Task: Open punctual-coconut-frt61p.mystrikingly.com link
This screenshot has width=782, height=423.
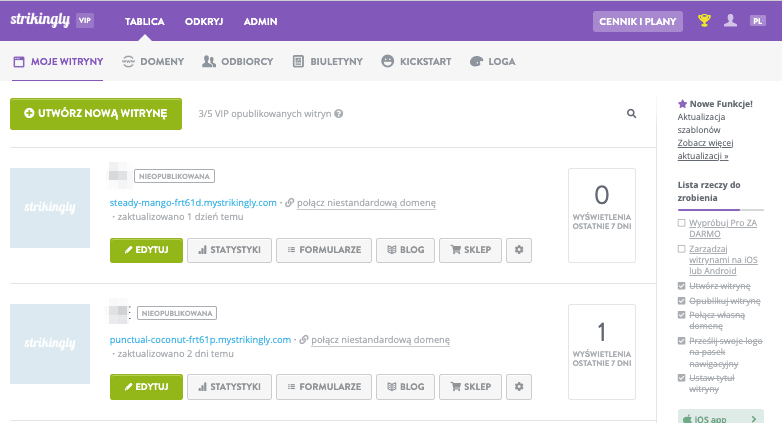Action: tap(200, 339)
